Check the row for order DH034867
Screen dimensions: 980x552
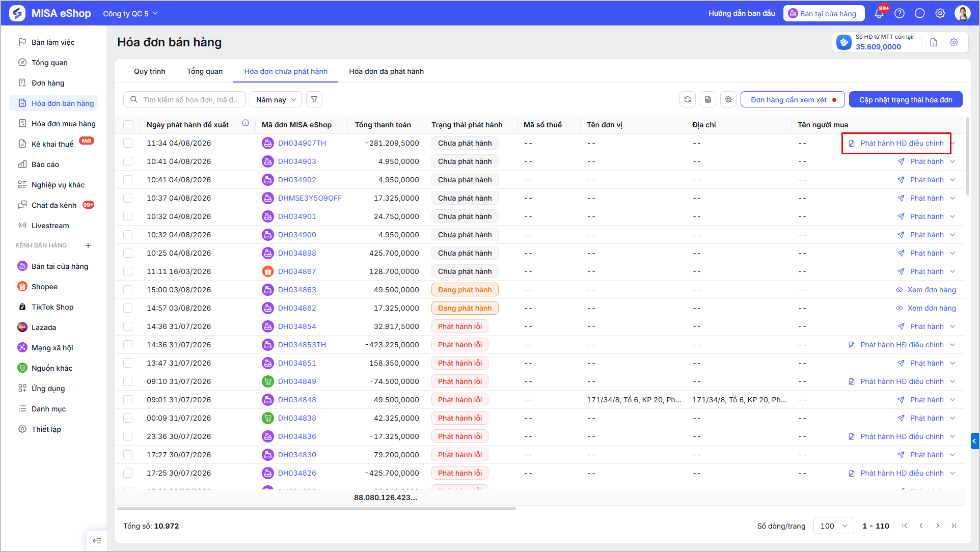[128, 271]
